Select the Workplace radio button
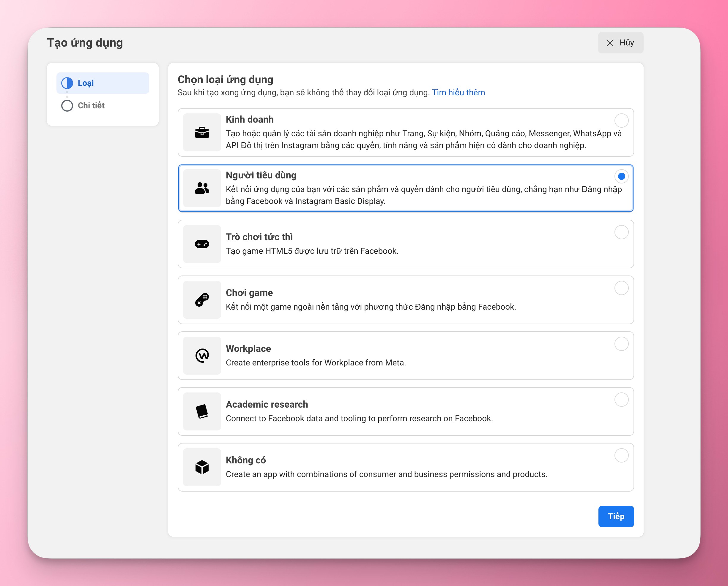Screen dimensions: 728x586 point(621,344)
